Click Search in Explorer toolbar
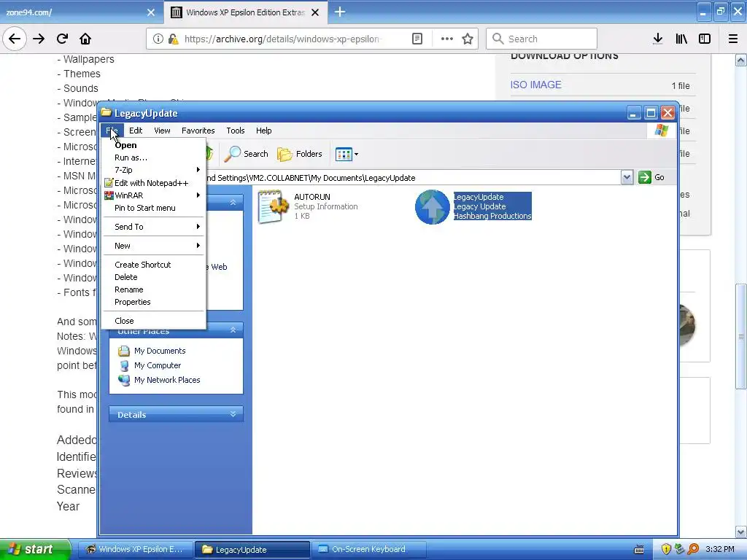747x560 pixels. point(247,154)
